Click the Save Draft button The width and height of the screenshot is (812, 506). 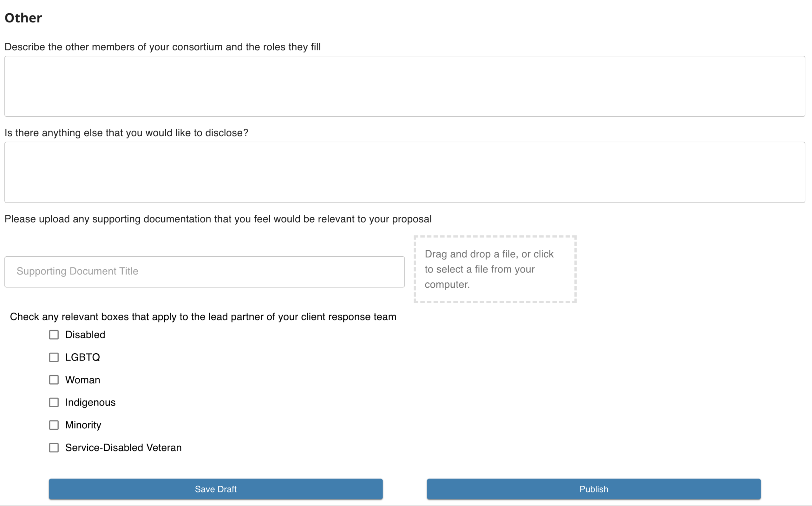coord(216,489)
